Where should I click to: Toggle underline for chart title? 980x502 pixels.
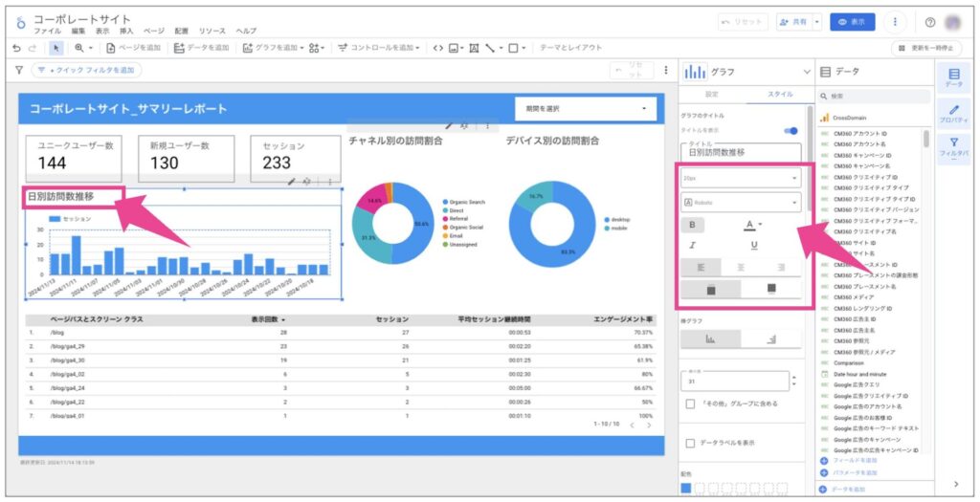point(754,246)
